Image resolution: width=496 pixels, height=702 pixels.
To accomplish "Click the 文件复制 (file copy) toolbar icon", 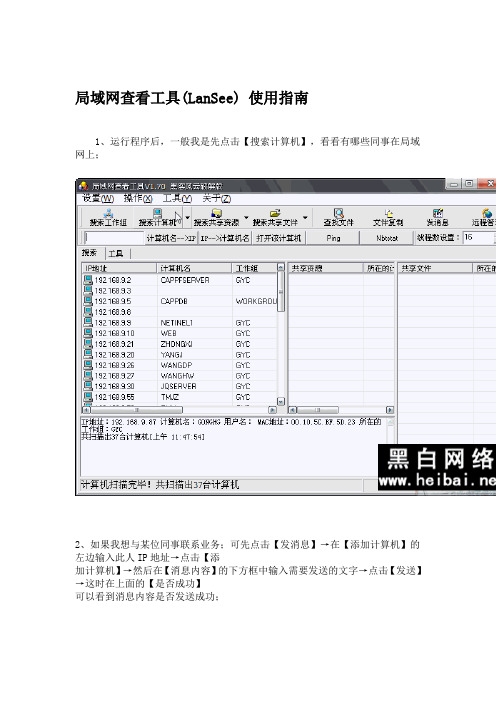I will click(x=388, y=213).
